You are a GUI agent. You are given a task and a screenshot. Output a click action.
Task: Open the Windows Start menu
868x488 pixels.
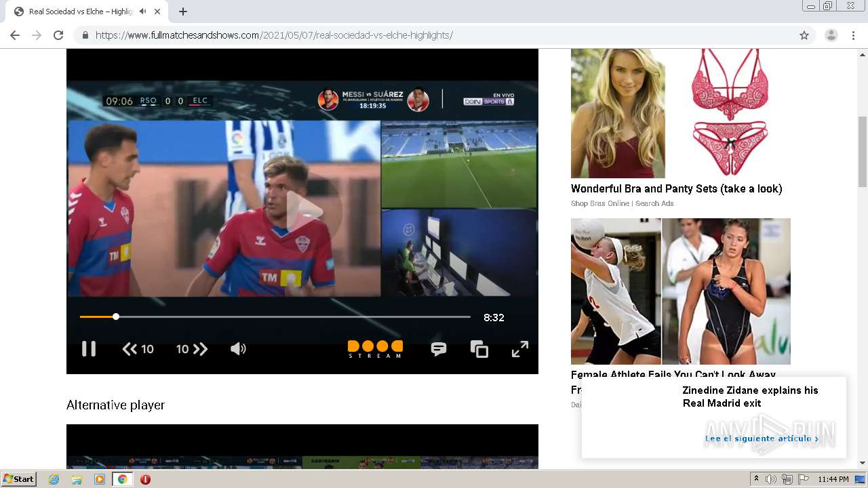tap(18, 479)
